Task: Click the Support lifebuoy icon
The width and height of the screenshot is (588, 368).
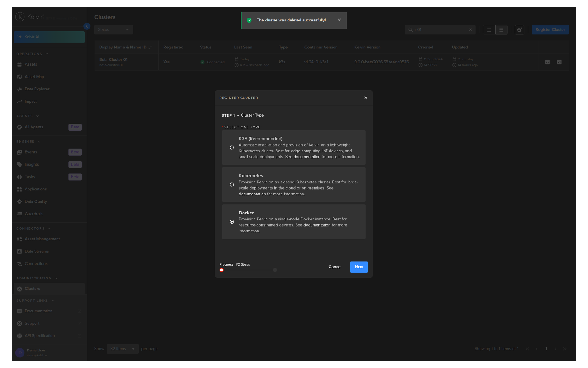Action: [x=20, y=324]
